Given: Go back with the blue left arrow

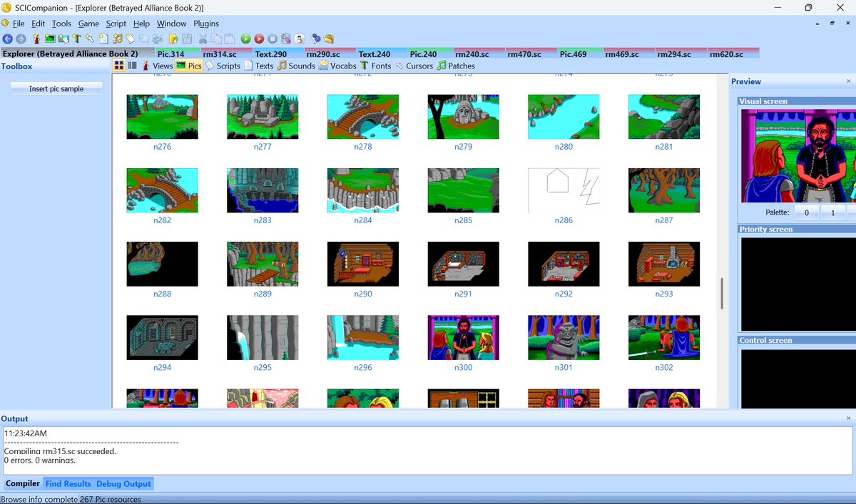Looking at the screenshot, I should pos(7,38).
